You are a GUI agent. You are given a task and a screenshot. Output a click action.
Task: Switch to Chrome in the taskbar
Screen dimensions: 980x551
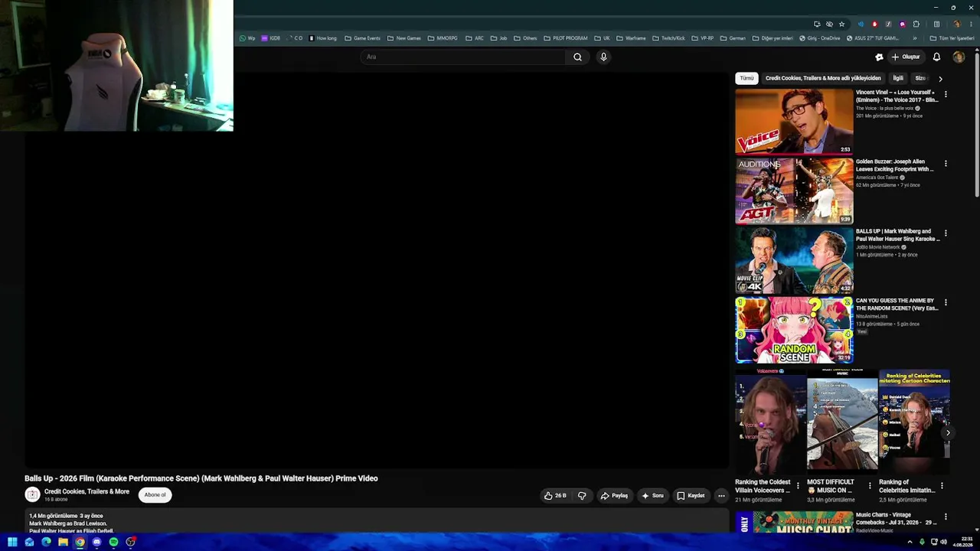coord(80,542)
